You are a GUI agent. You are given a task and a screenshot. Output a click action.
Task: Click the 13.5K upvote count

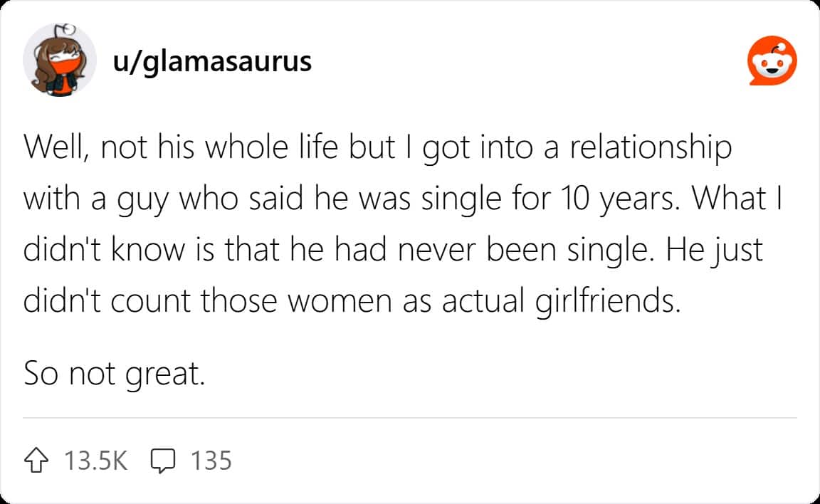(95, 461)
